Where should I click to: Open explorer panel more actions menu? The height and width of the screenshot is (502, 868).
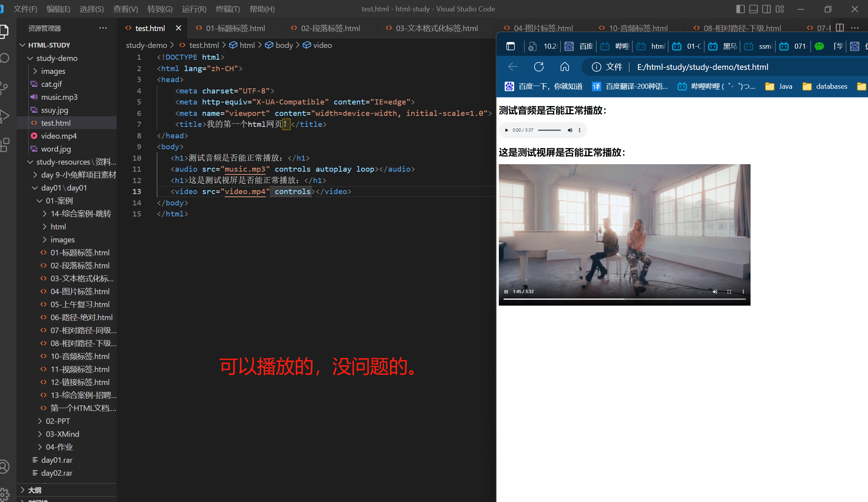[103, 28]
